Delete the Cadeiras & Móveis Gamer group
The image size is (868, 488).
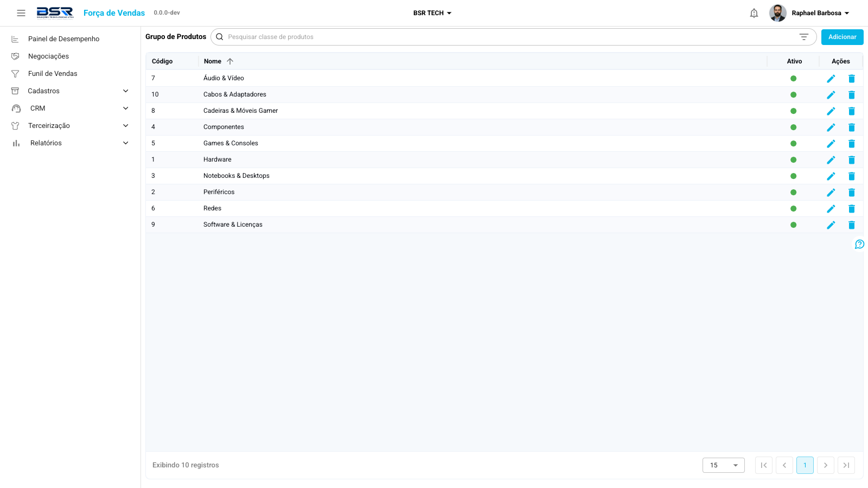coord(852,111)
